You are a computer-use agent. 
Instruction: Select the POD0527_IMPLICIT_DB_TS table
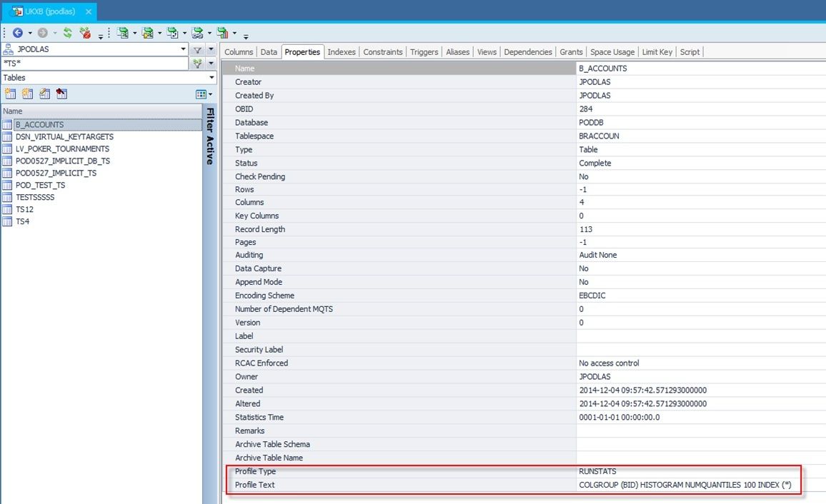point(63,161)
